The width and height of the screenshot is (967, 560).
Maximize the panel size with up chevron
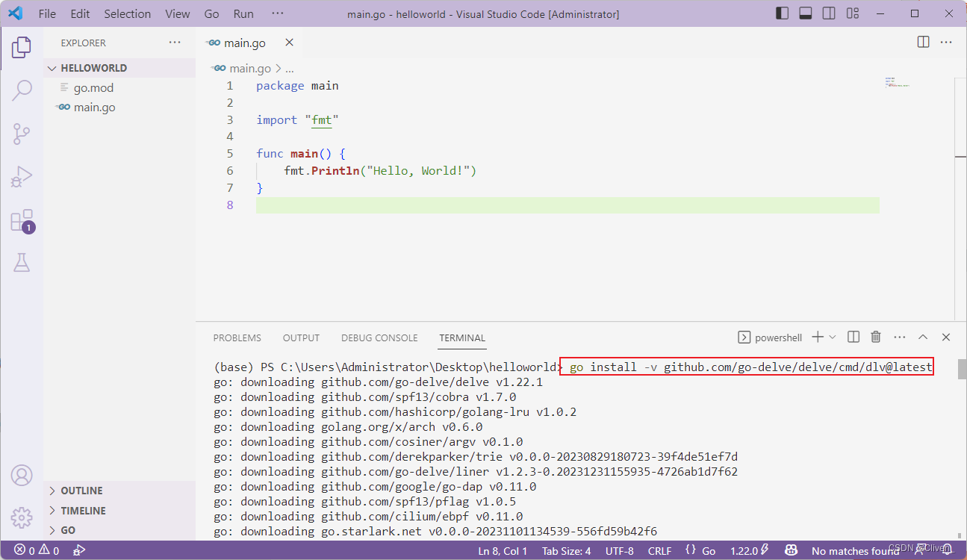tap(923, 337)
